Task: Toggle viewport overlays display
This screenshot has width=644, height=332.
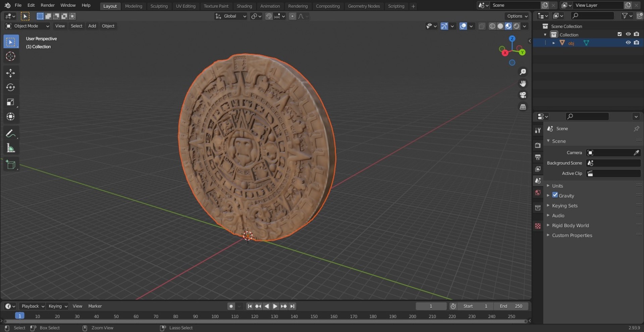Action: pyautogui.click(x=463, y=26)
